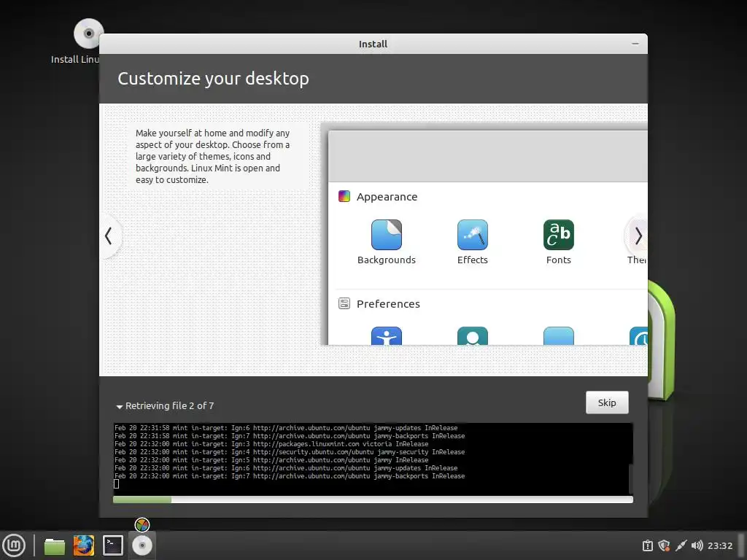The height and width of the screenshot is (560, 747).
Task: Open the Files manager from panel
Action: [x=54, y=545]
